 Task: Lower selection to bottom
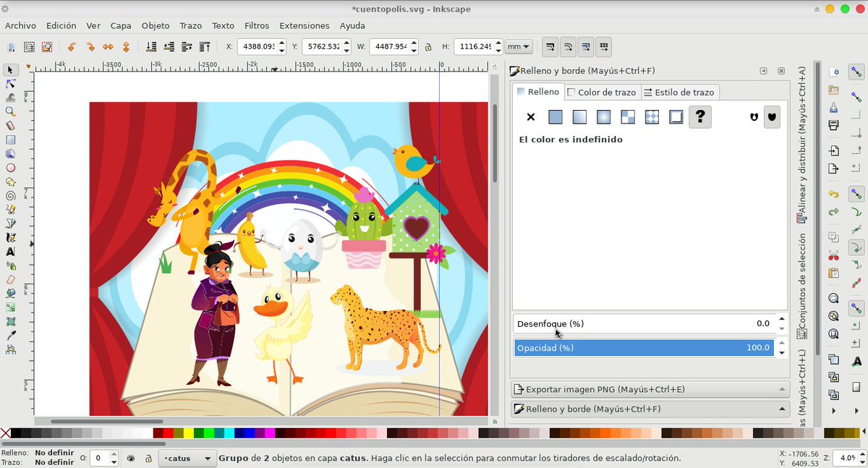click(x=151, y=46)
